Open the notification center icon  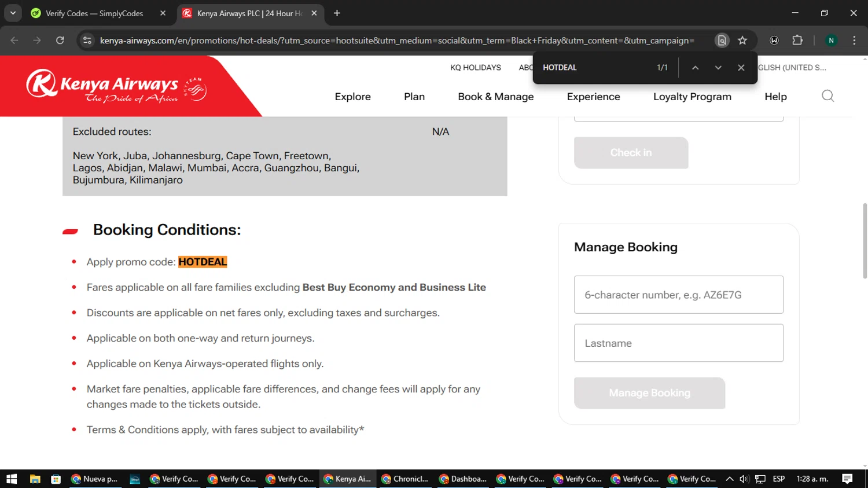coord(847,479)
